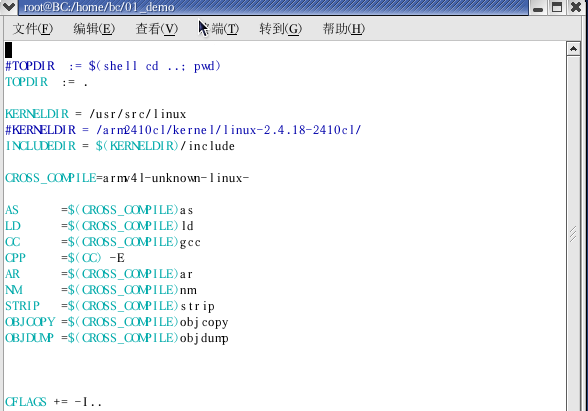Maximize the terminal window
This screenshot has width=588, height=411.
click(x=557, y=7)
